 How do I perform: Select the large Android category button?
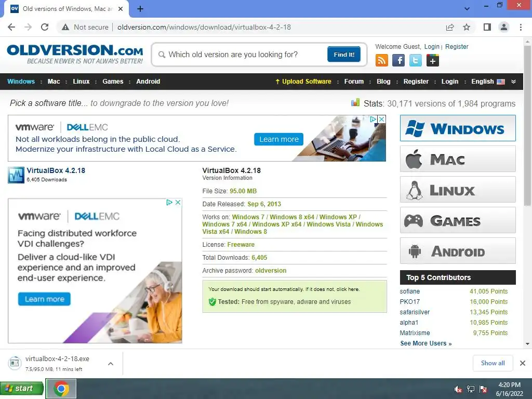tap(458, 251)
